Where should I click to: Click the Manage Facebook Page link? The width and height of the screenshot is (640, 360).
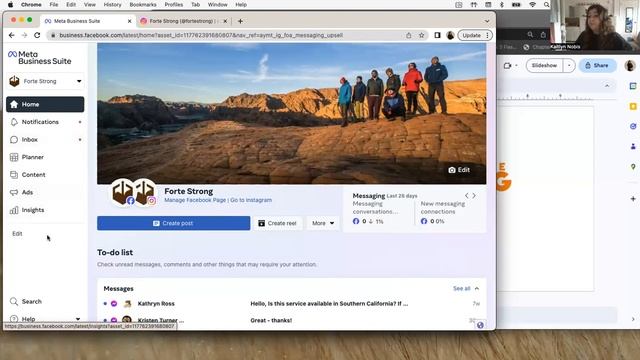(195, 200)
